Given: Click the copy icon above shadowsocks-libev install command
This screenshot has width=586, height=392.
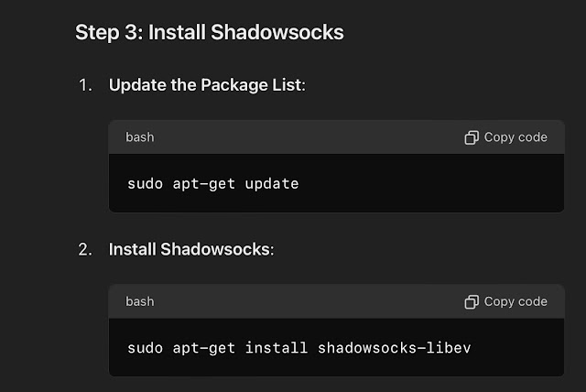Looking at the screenshot, I should [x=472, y=302].
